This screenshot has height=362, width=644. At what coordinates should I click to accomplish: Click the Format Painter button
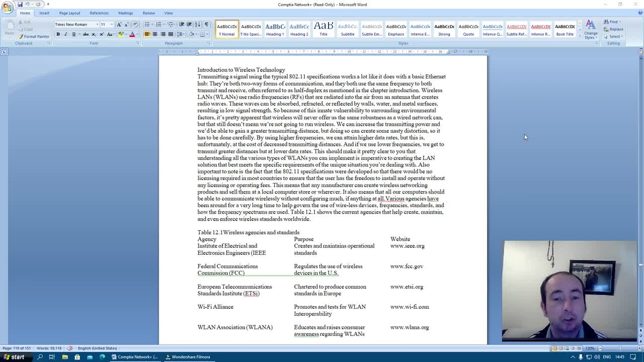click(x=34, y=36)
